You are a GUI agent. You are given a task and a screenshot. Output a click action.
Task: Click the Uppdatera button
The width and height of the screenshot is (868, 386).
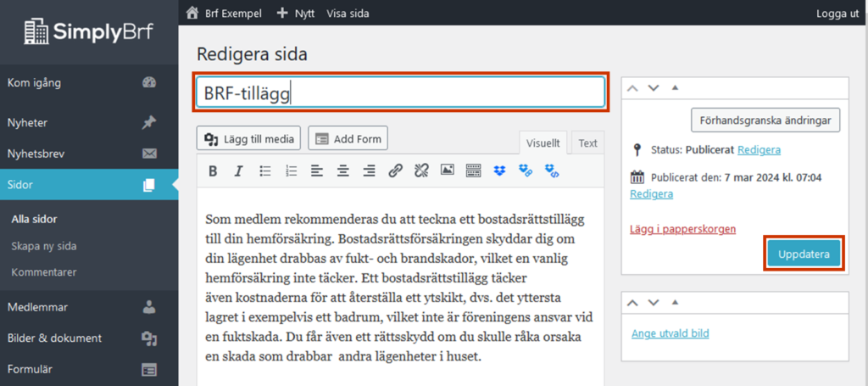(804, 254)
